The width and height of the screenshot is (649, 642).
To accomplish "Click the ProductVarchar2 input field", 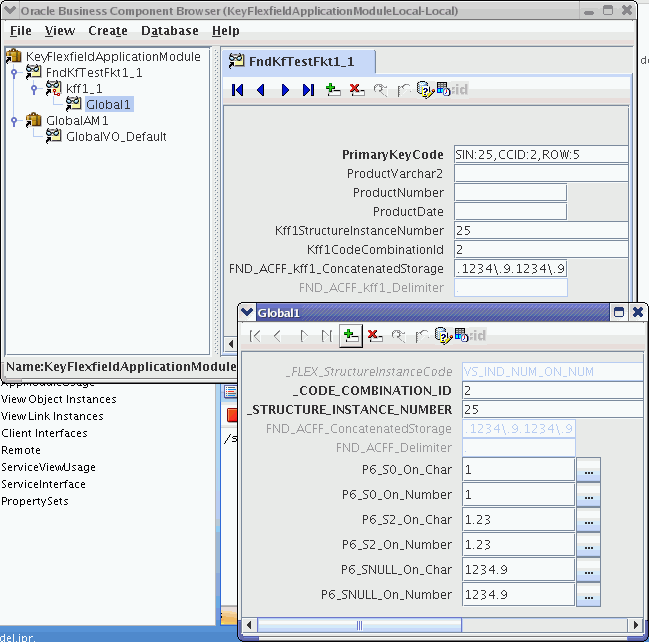I will pos(541,174).
